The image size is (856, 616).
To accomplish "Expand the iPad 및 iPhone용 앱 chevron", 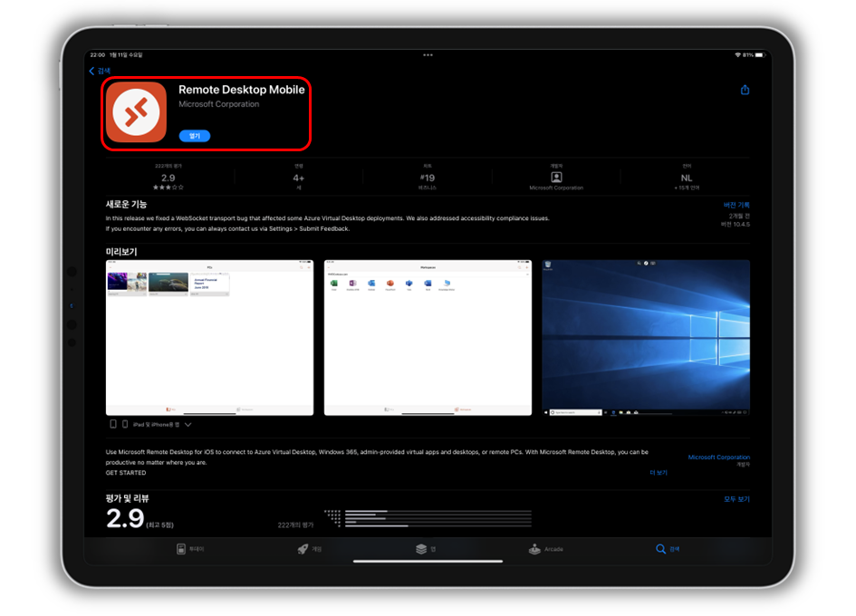I will (x=188, y=425).
